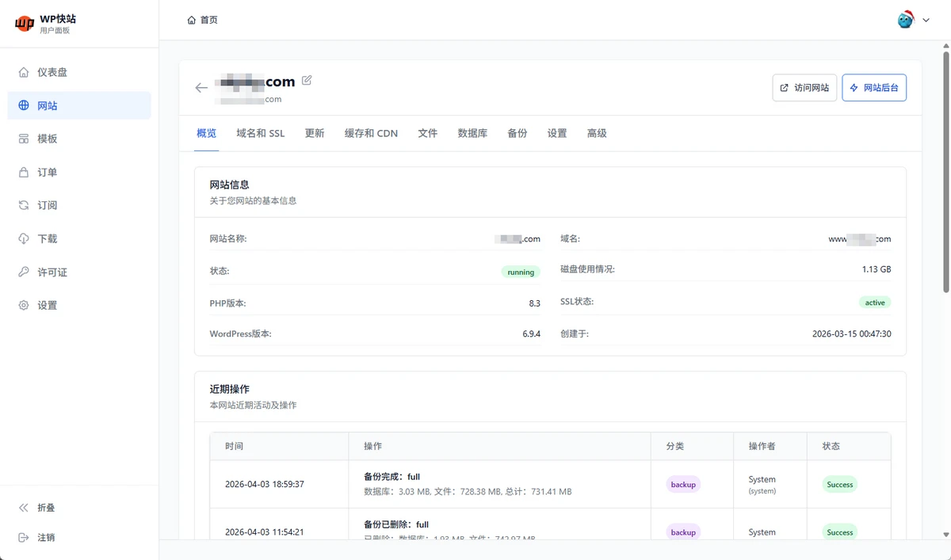Viewport: 951px width, 560px height.
Task: Open the 模板 templates icon
Action: 24,139
